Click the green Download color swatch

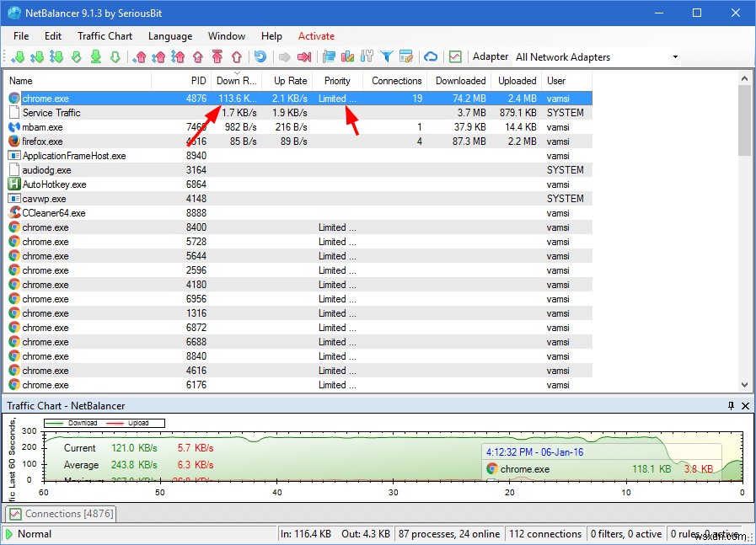coord(52,423)
